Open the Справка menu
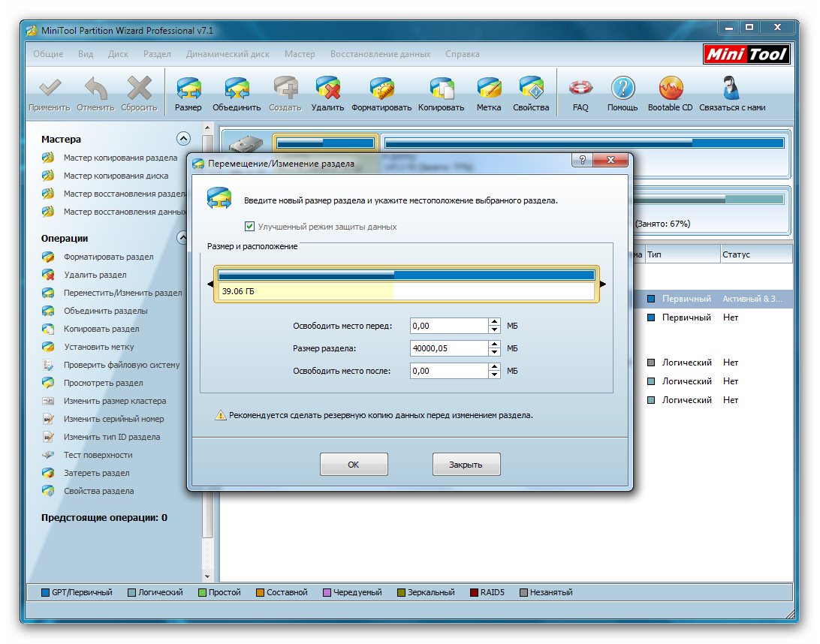 pyautogui.click(x=462, y=54)
